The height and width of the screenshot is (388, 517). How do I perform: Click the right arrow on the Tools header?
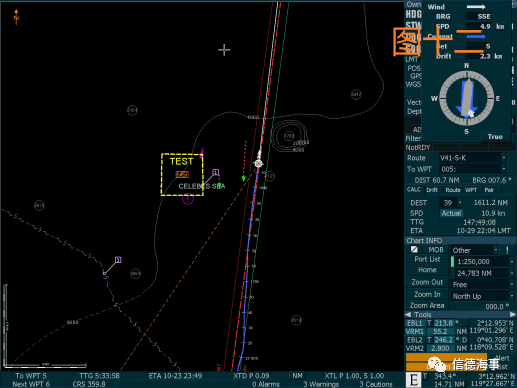pyautogui.click(x=513, y=314)
